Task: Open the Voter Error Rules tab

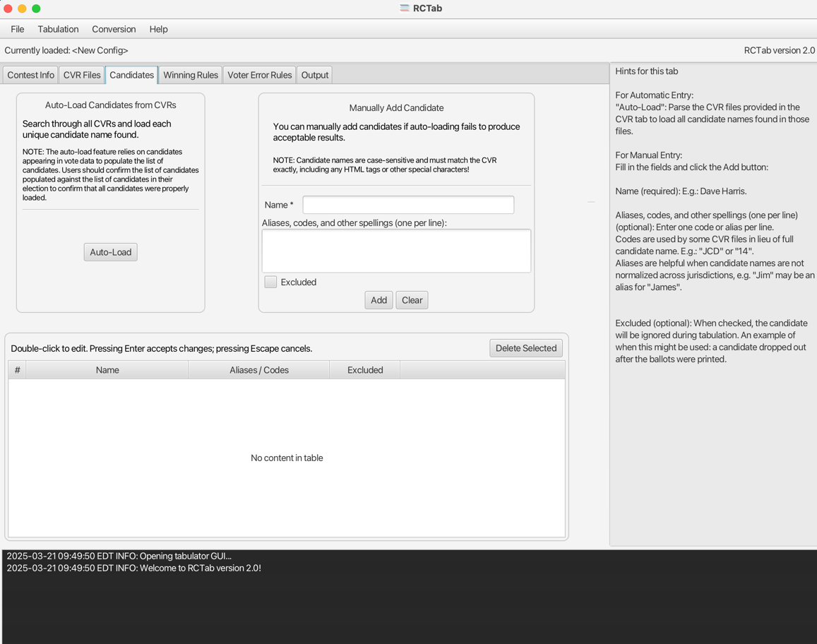Action: pyautogui.click(x=259, y=75)
